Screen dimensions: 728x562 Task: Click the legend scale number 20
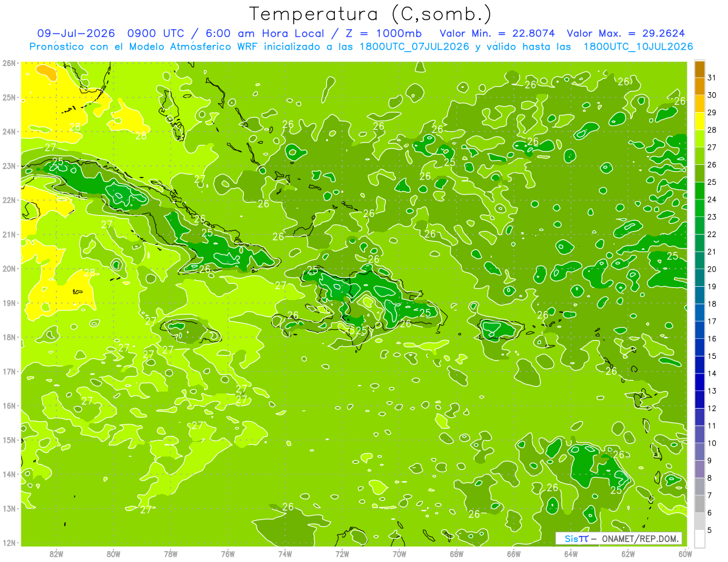[712, 269]
